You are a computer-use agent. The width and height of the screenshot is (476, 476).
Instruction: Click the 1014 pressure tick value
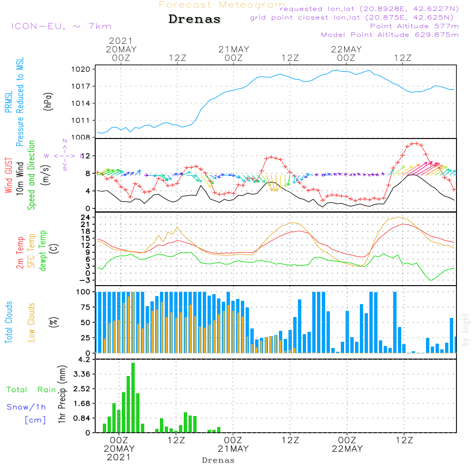tap(81, 103)
